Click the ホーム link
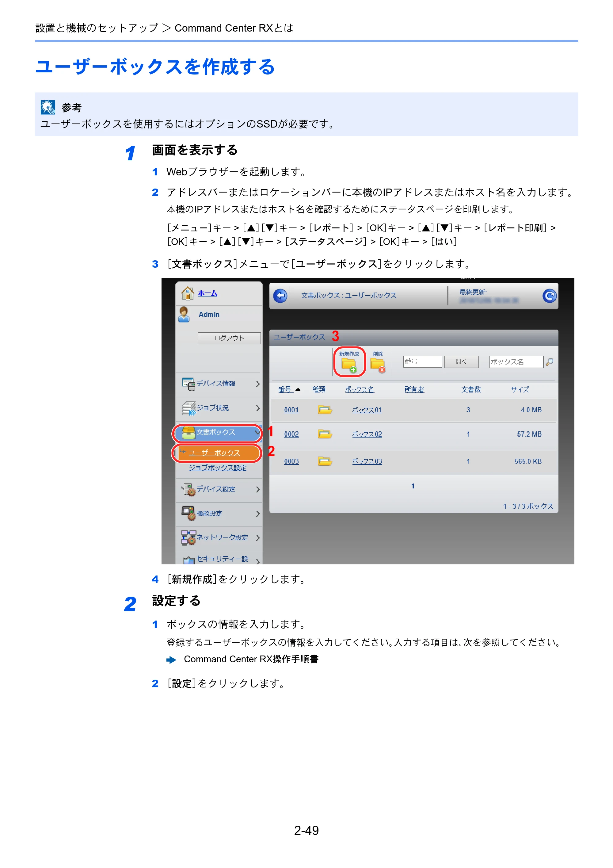Screen dimensions: 613x868 (x=208, y=293)
